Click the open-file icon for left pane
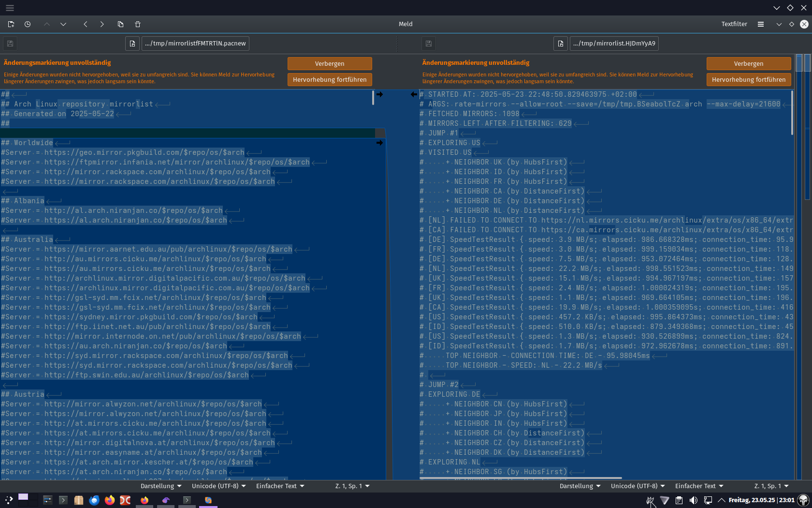 pyautogui.click(x=132, y=44)
